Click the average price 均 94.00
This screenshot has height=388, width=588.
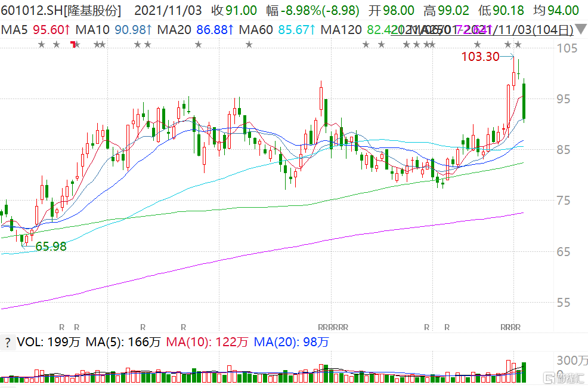click(x=556, y=11)
